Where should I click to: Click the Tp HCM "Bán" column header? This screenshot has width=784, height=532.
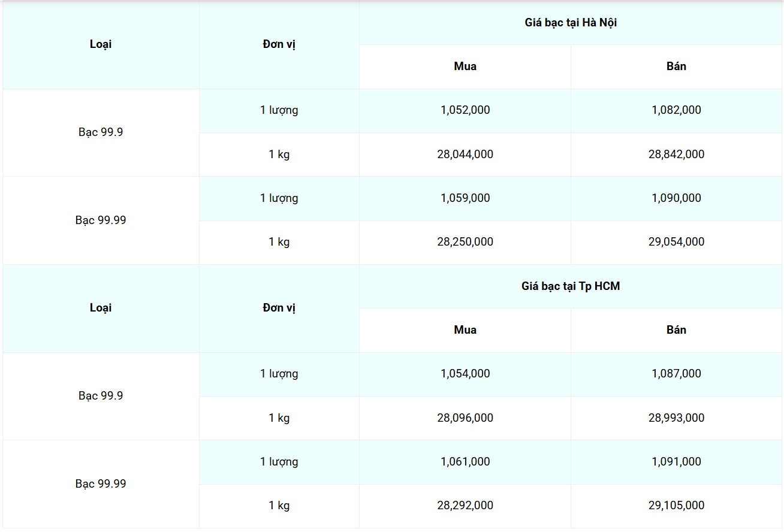[676, 330]
